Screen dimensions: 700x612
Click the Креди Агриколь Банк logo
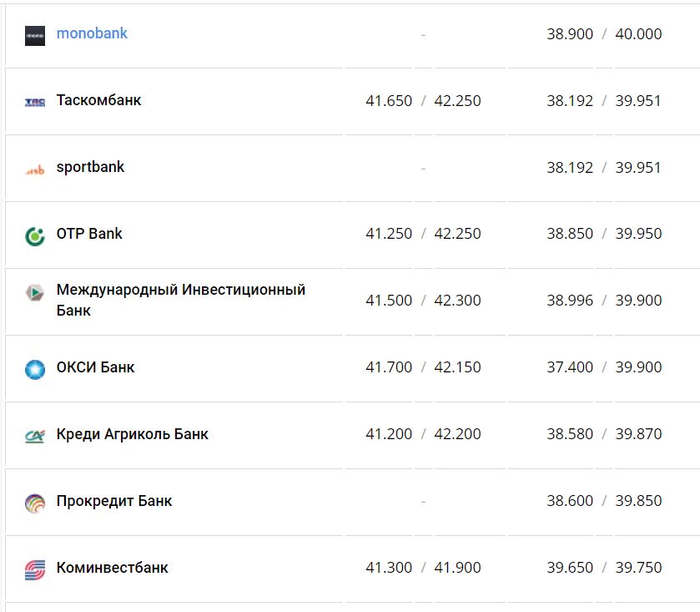coord(35,436)
